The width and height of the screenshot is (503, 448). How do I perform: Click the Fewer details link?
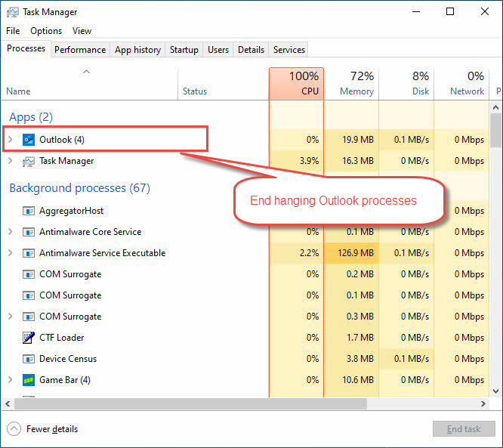point(52,429)
